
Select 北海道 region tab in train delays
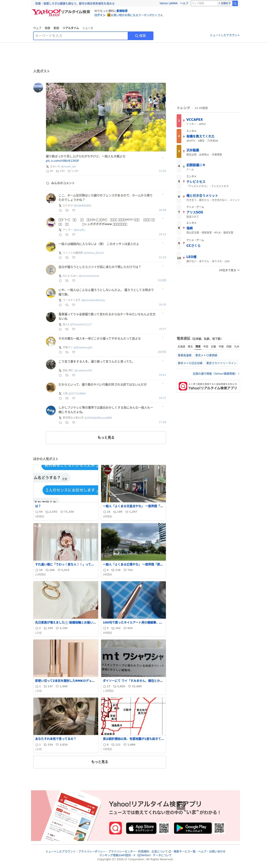181,347
